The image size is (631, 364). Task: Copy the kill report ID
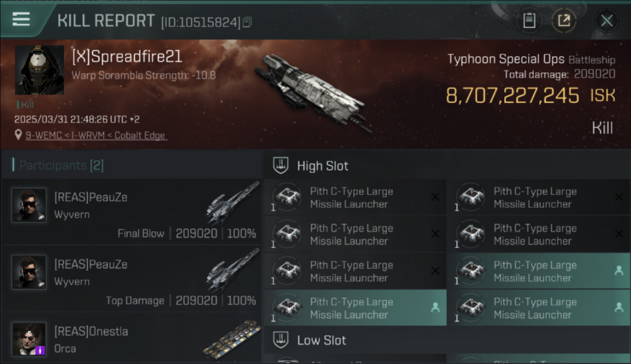[x=248, y=22]
